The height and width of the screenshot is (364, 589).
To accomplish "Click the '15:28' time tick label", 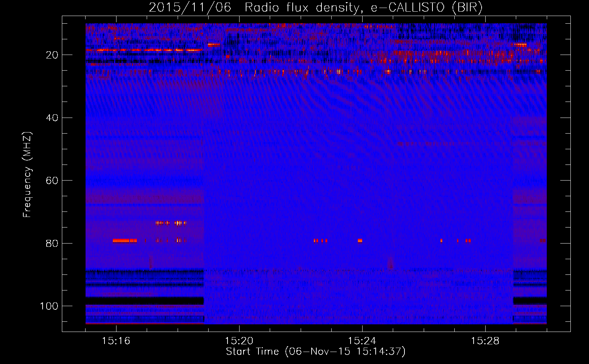I will [x=485, y=341].
